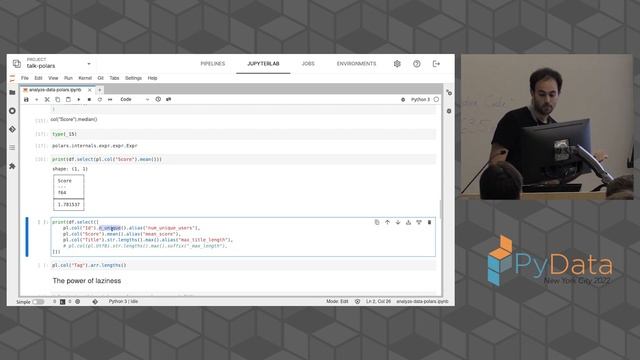640x360 pixels.
Task: Insert cell below icon in cell toolbar
Action: [x=419, y=222]
